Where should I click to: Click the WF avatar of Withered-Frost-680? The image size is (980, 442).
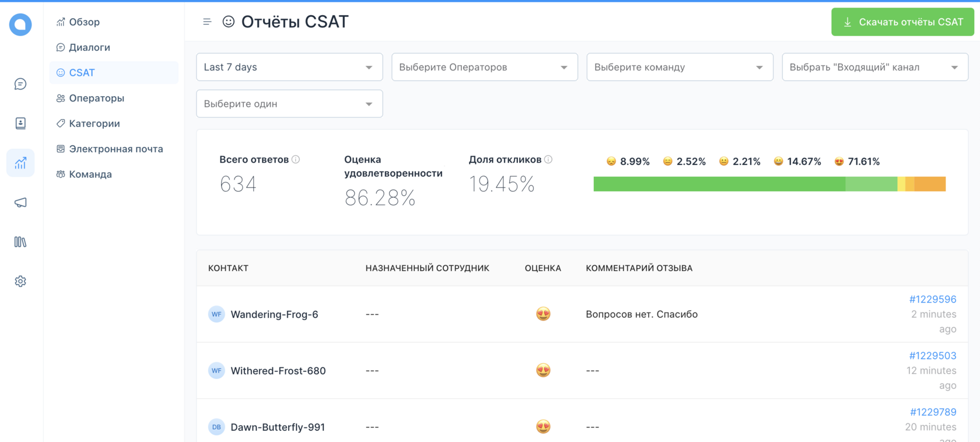coord(216,370)
